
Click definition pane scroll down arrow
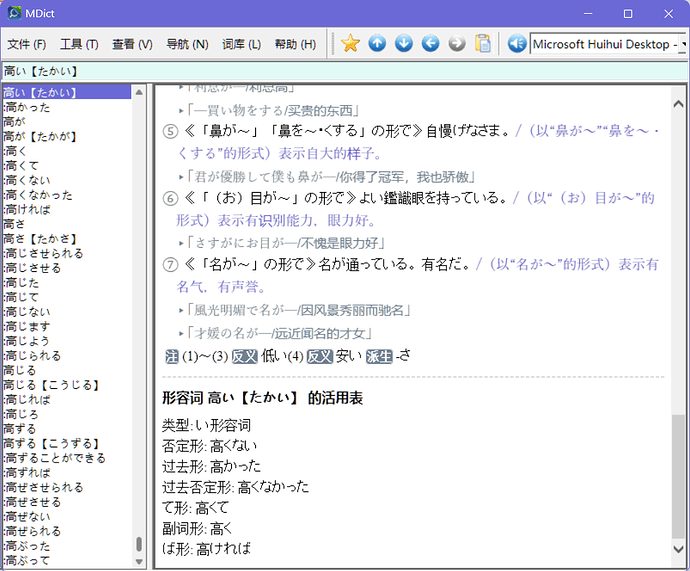(678, 549)
